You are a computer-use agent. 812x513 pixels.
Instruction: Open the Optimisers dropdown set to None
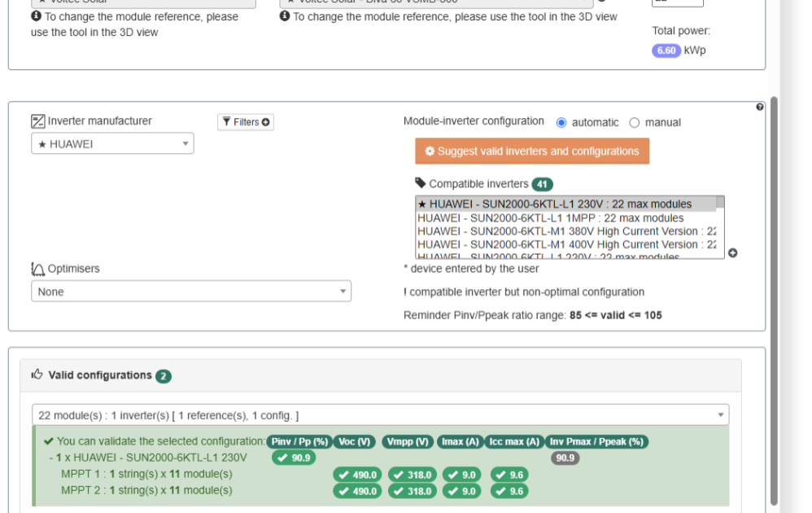tap(191, 292)
